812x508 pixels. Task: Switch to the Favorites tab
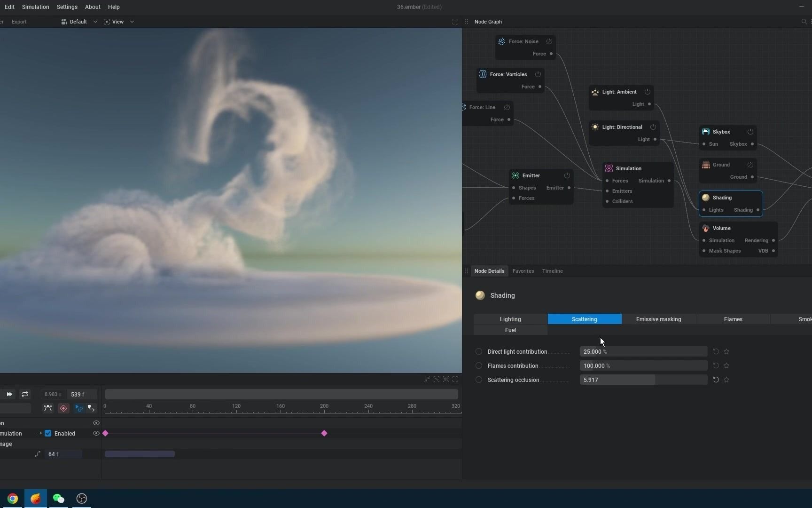523,271
